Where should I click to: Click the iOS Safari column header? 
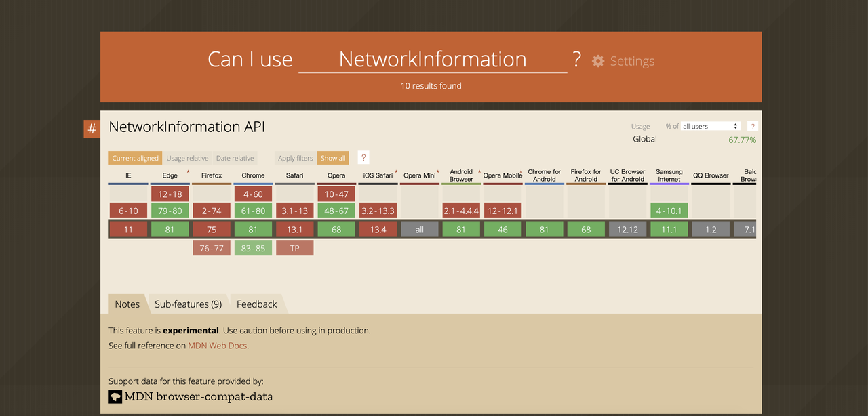pos(378,175)
